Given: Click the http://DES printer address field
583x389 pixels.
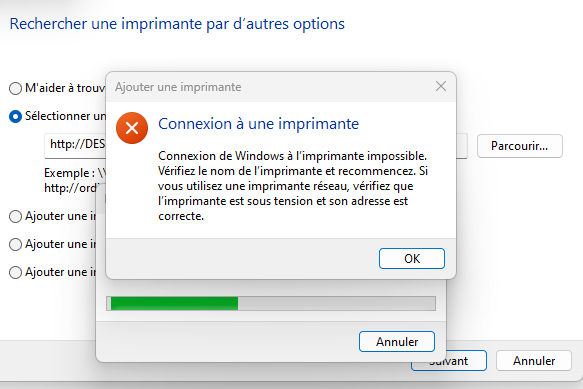Looking at the screenshot, I should click(75, 145).
